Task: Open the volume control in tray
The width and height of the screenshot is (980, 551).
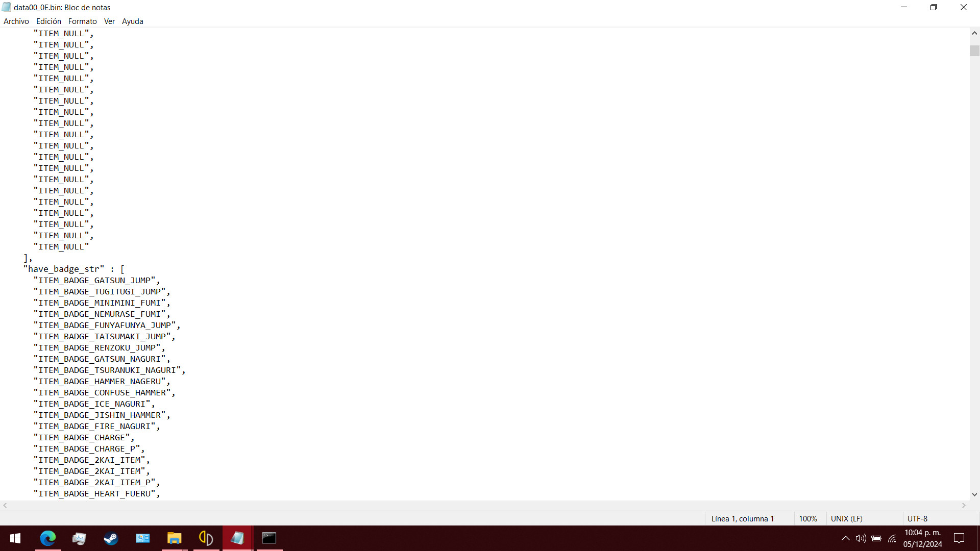Action: point(861,538)
